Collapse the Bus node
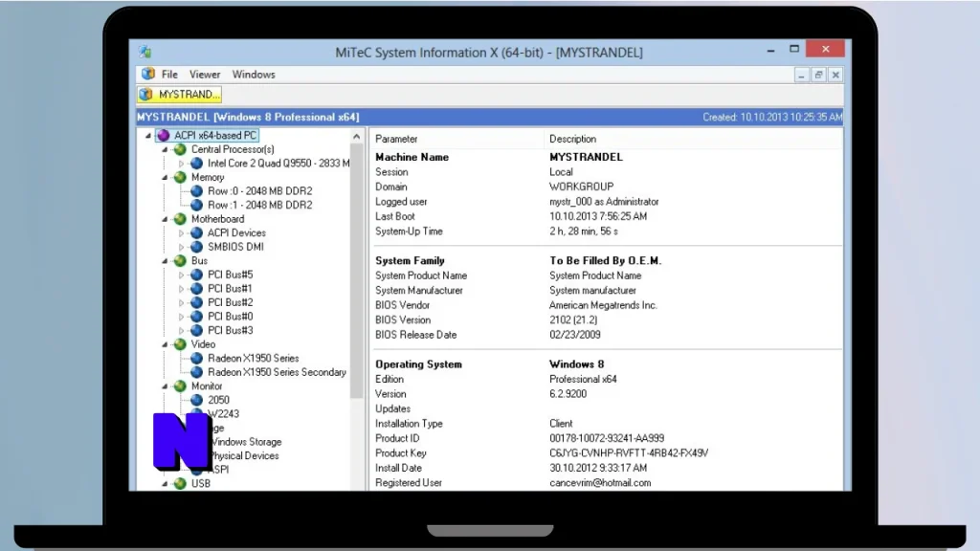 165,261
